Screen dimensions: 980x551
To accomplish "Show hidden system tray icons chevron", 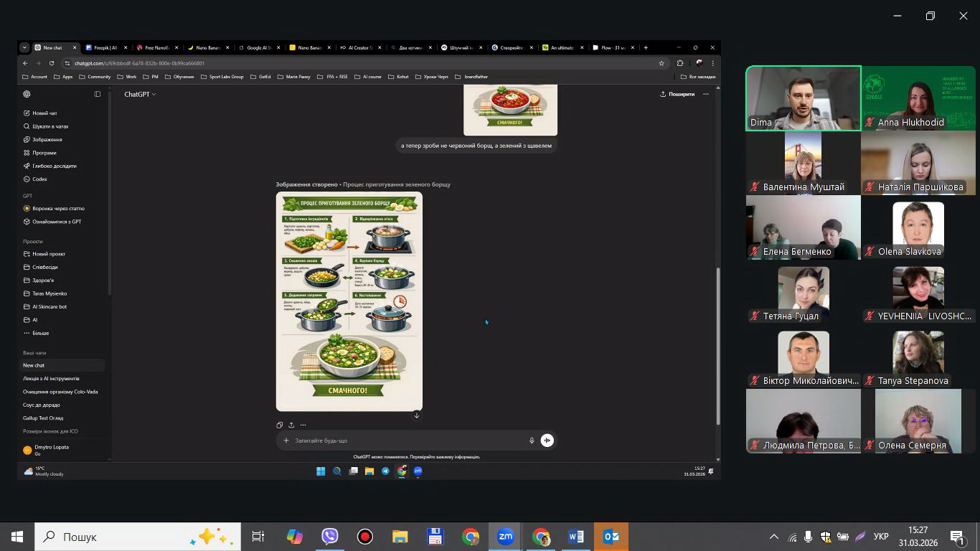I will pyautogui.click(x=773, y=537).
